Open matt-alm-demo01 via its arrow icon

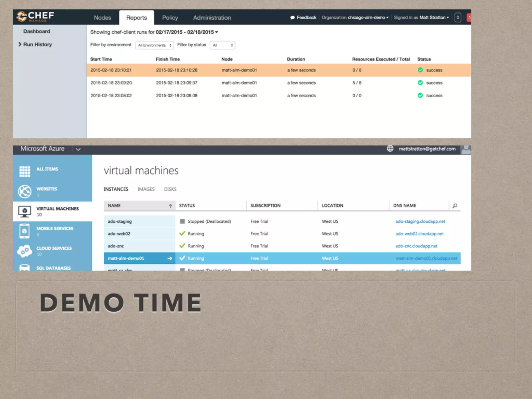170,258
